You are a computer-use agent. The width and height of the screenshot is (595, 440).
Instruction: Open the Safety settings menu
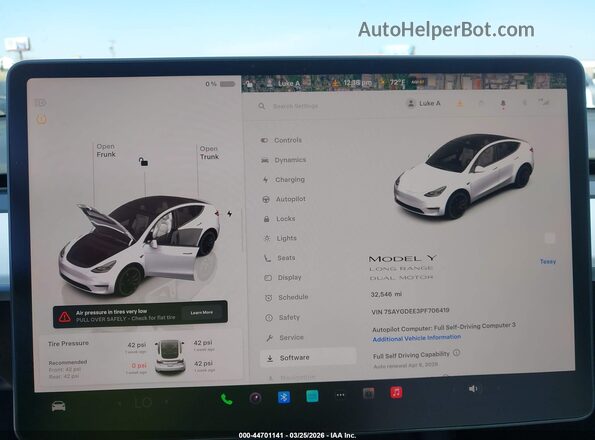282,317
